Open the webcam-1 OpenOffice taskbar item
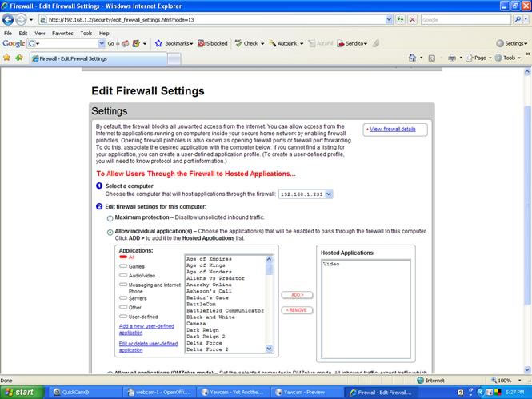 point(158,393)
